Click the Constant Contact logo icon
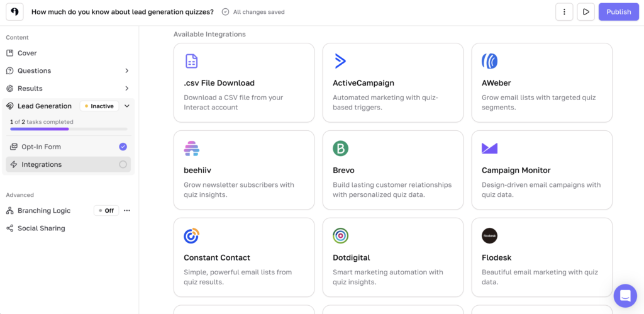Viewport: 644px width, 314px height. click(191, 236)
